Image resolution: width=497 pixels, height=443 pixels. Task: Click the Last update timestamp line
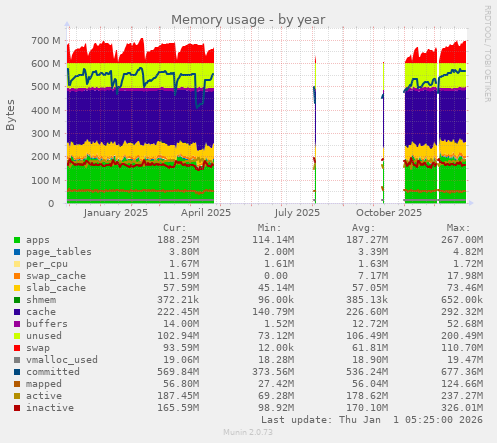pyautogui.click(x=372, y=420)
